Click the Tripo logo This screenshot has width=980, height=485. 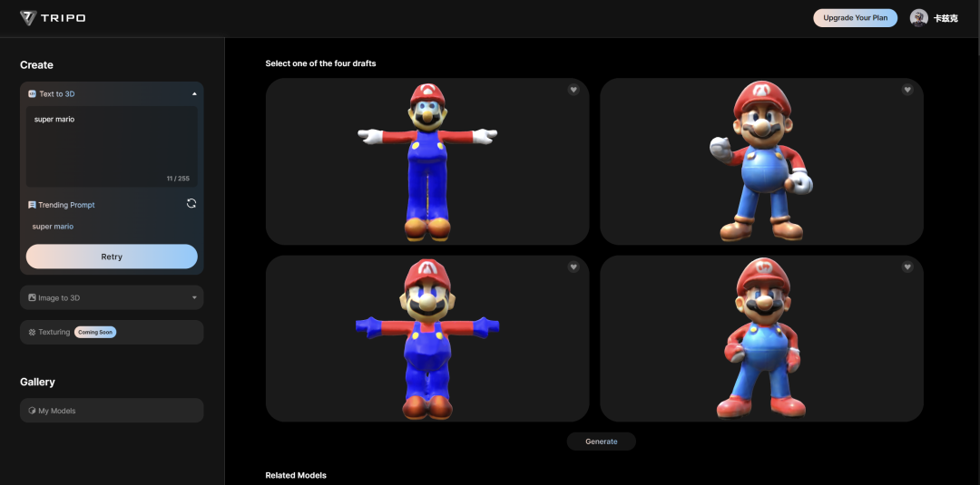[x=53, y=18]
